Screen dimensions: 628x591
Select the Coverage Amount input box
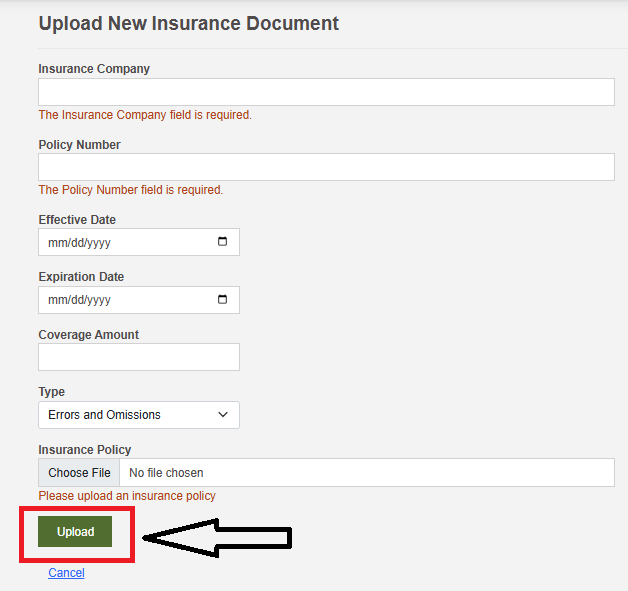(139, 357)
